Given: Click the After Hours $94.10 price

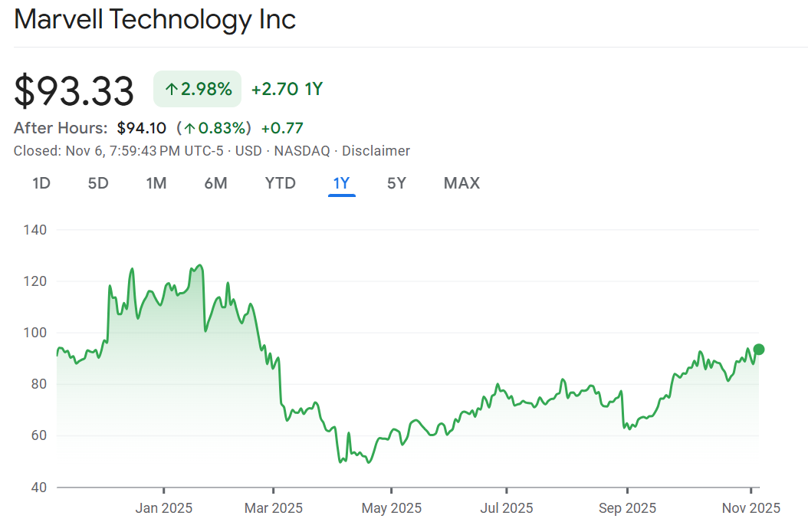Looking at the screenshot, I should pyautogui.click(x=141, y=128).
